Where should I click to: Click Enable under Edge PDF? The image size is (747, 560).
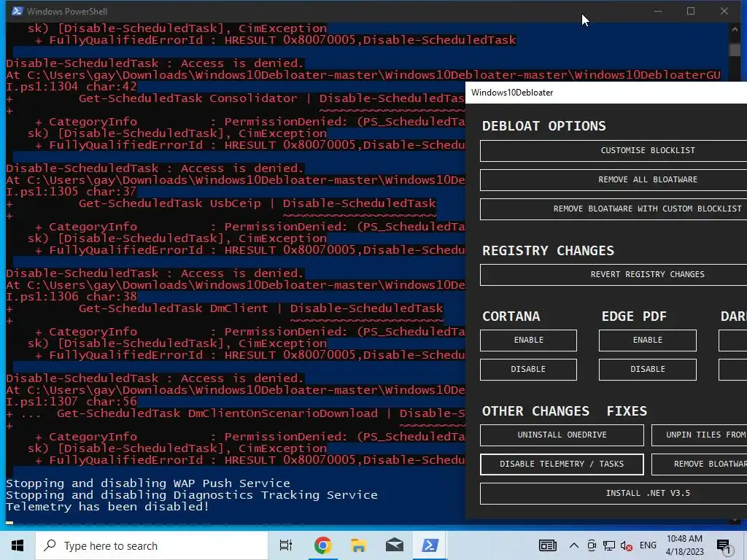tap(648, 340)
